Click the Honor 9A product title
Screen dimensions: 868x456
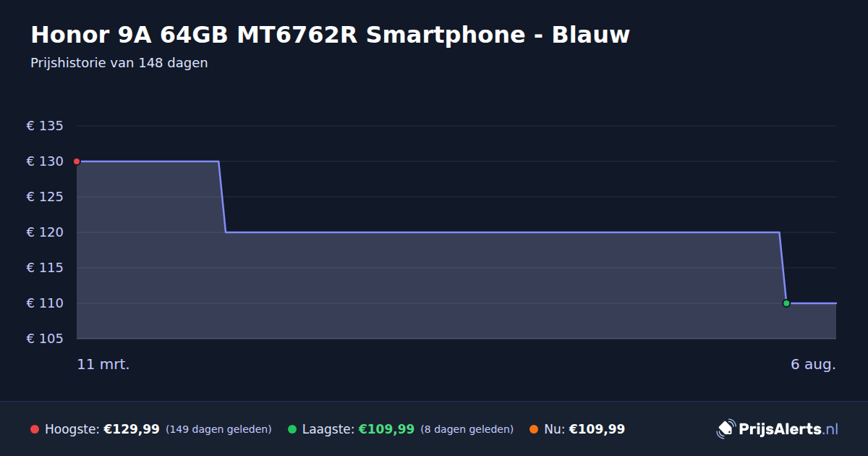pyautogui.click(x=331, y=35)
